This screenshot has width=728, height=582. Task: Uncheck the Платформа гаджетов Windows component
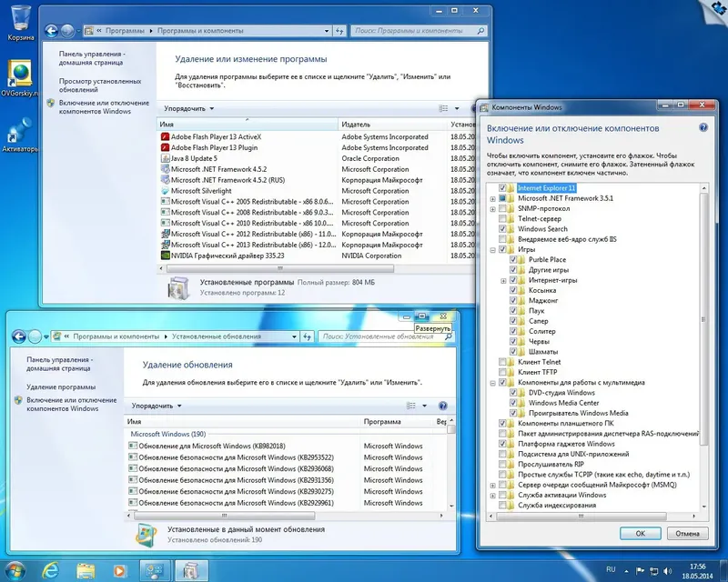[502, 444]
